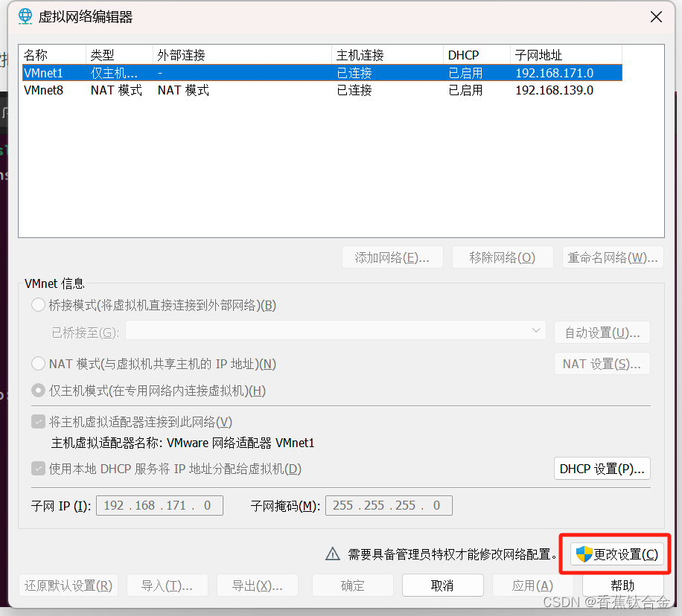This screenshot has height=616, width=682.
Task: Click the globe icon in the title bar
Action: 25,16
